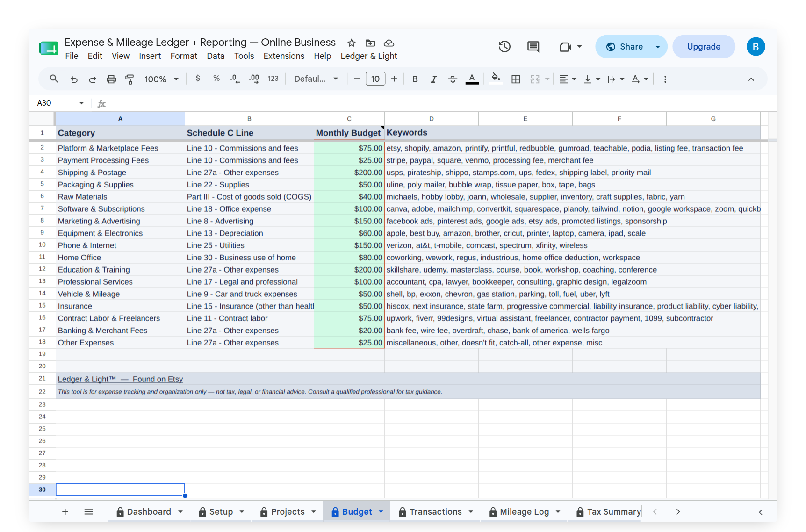
Task: Switch to the Dashboard sheet tab
Action: (149, 512)
